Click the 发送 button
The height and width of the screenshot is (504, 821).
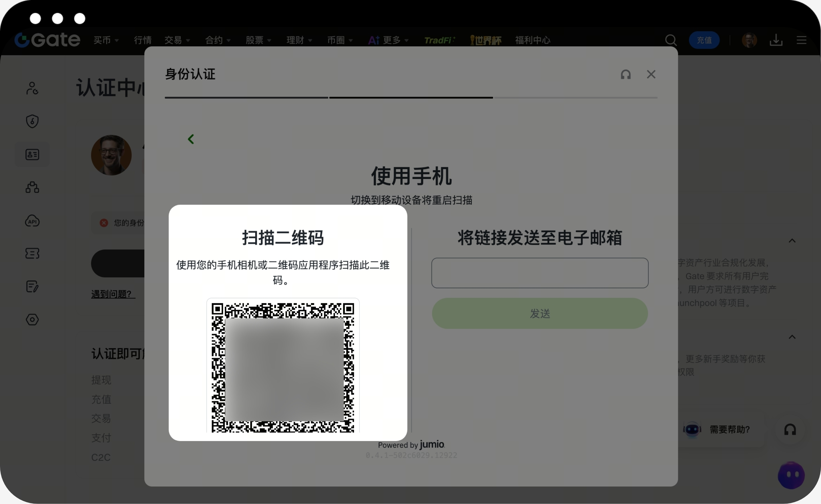click(x=539, y=313)
